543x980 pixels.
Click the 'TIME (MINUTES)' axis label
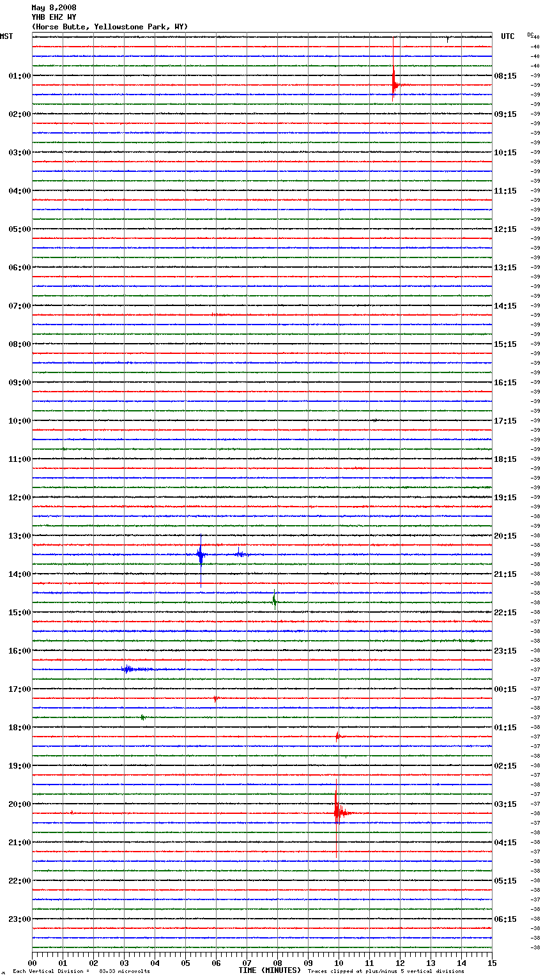[270, 970]
